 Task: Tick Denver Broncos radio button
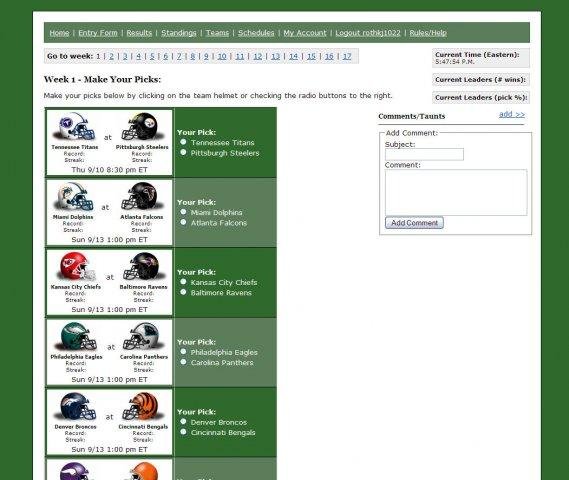pos(183,422)
